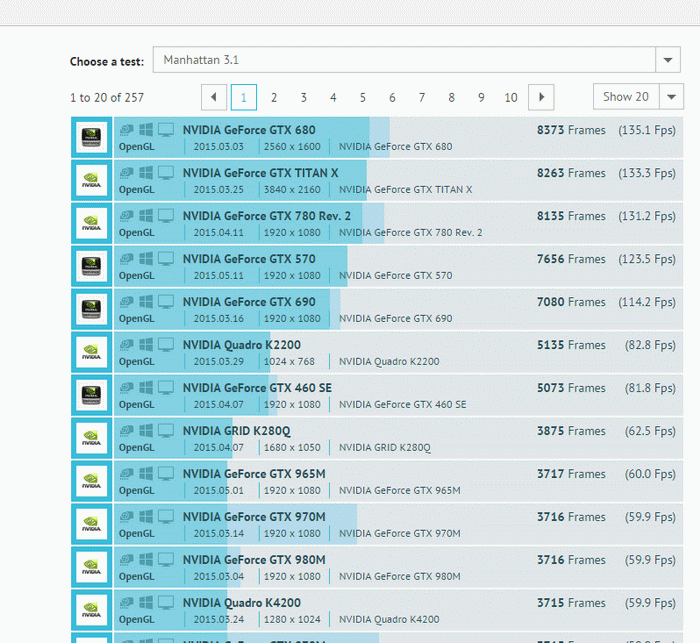The image size is (700, 643).
Task: Jump to page 9
Action: click(x=481, y=97)
